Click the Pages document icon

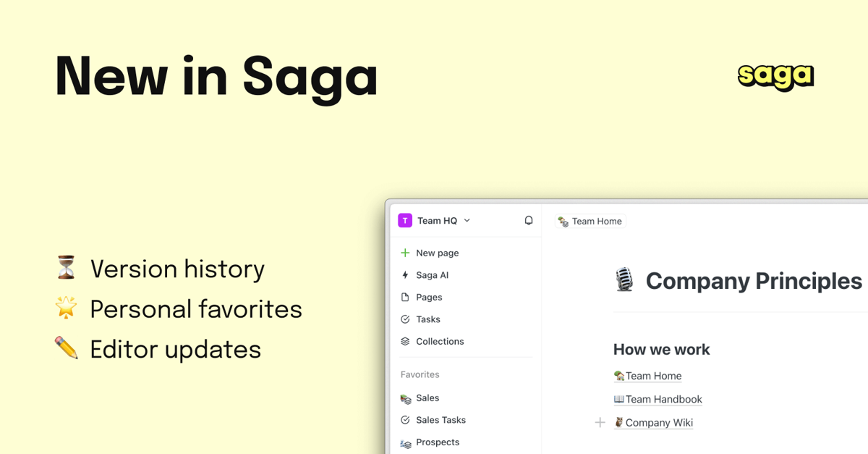coord(405,297)
